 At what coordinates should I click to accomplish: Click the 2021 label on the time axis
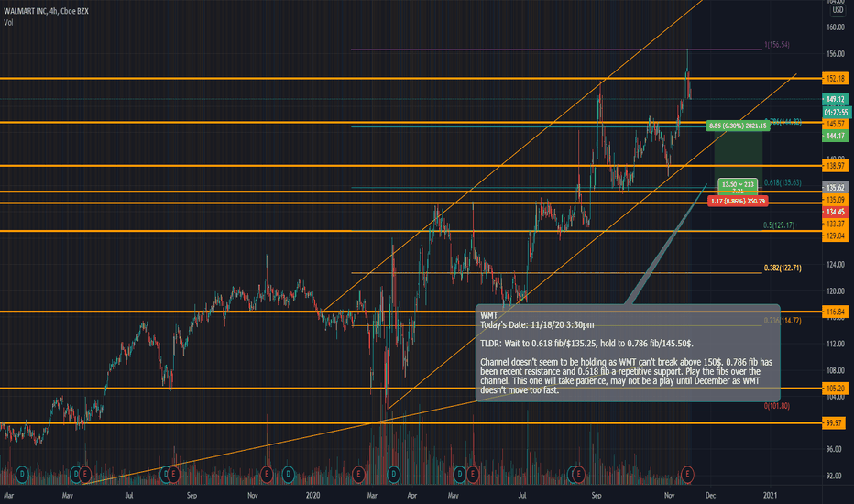(x=770, y=495)
